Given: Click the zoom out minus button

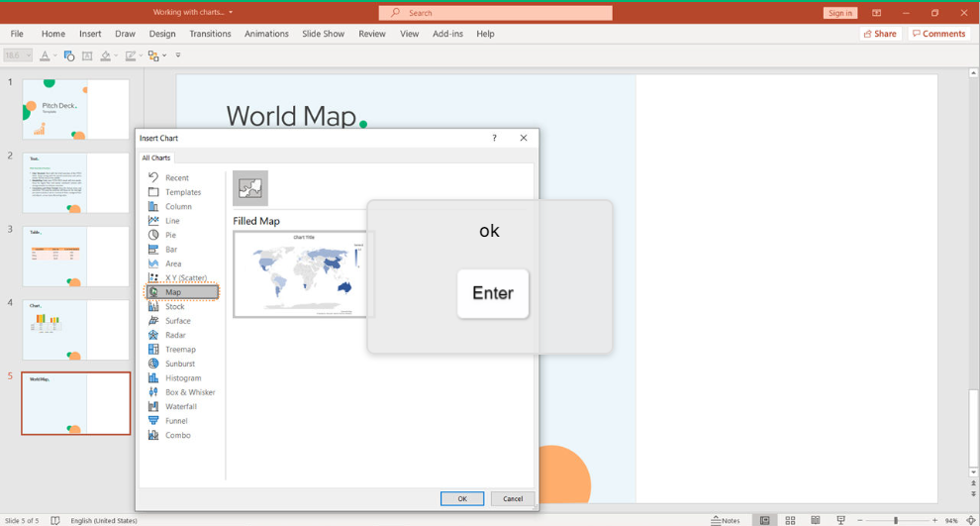Looking at the screenshot, I should pos(860,520).
